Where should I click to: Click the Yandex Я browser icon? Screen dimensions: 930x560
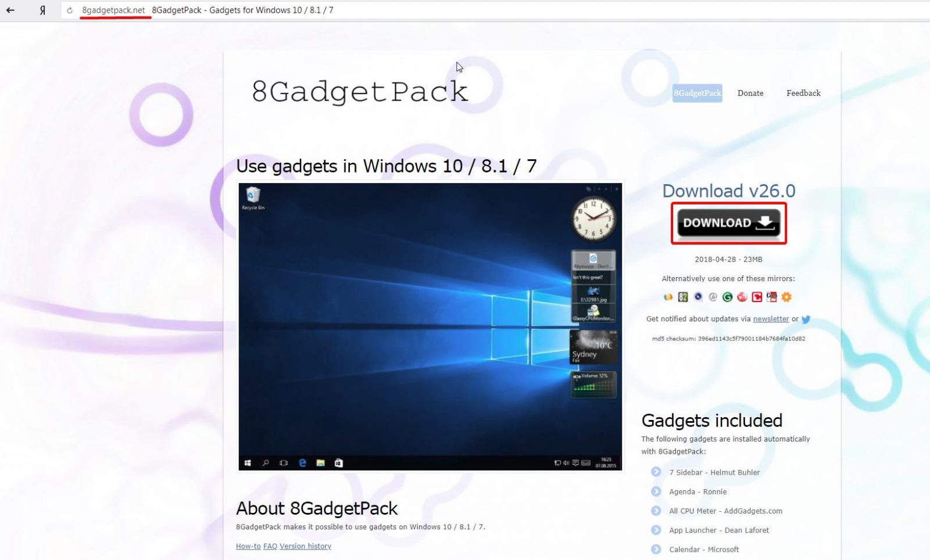click(x=42, y=10)
